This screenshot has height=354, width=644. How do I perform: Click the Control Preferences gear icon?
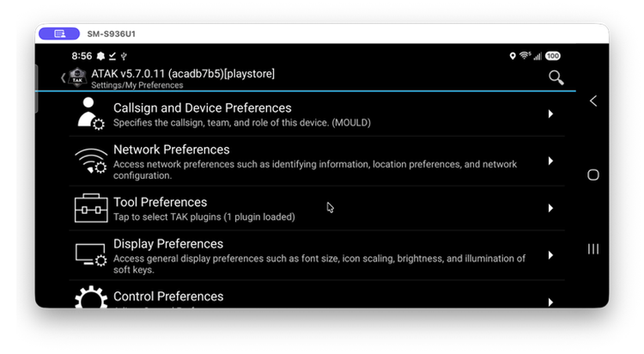click(91, 296)
